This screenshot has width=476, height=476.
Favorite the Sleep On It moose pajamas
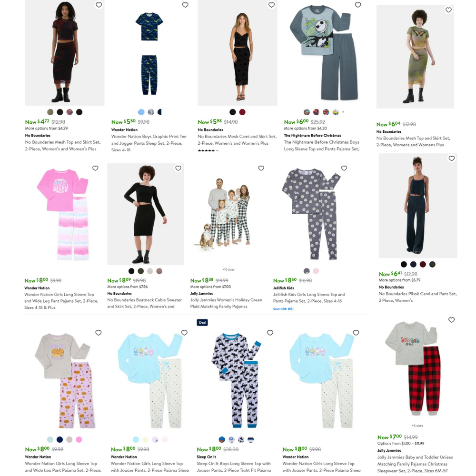point(270,333)
